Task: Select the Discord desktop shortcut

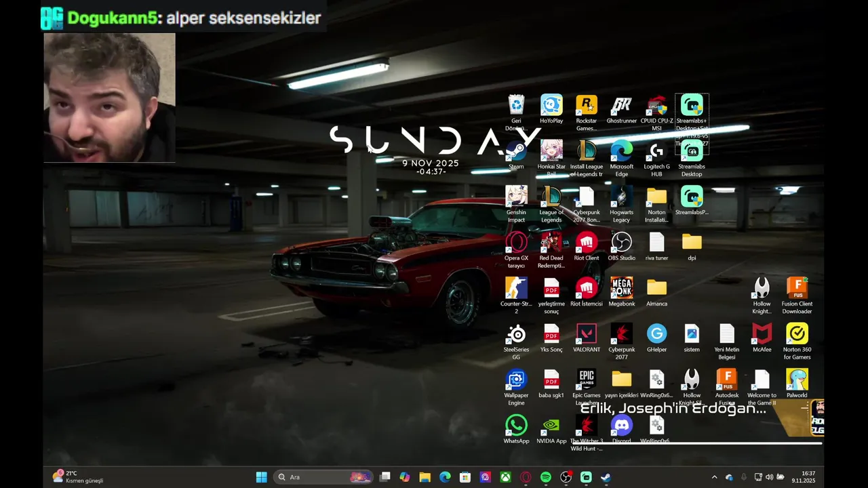Action: (x=622, y=430)
